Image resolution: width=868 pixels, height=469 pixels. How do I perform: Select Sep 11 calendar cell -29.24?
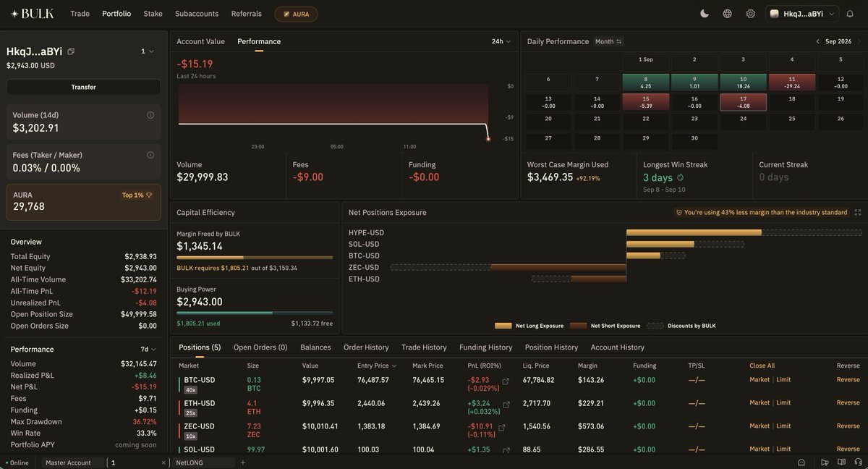click(x=792, y=82)
